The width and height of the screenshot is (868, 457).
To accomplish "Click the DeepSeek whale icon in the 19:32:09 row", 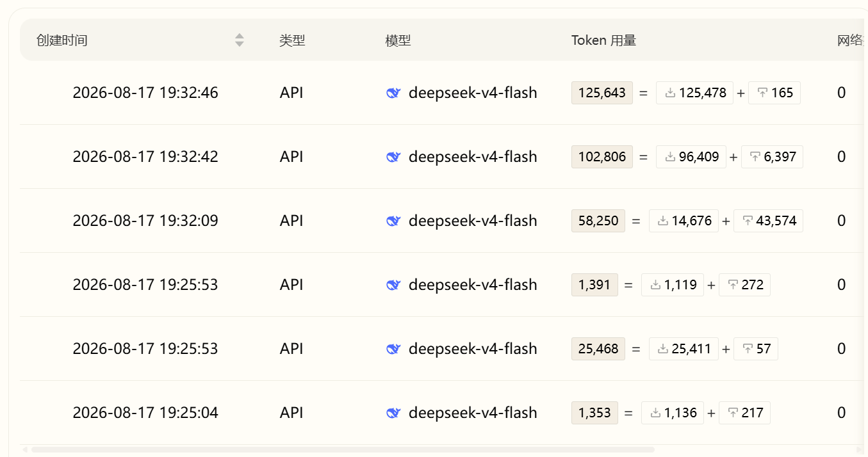I will pos(393,221).
